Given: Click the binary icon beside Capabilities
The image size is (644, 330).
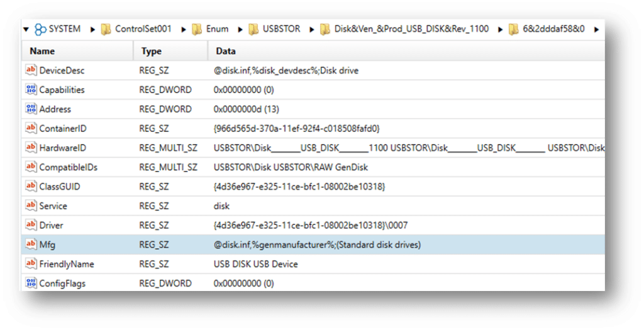Looking at the screenshot, I should 31,89.
